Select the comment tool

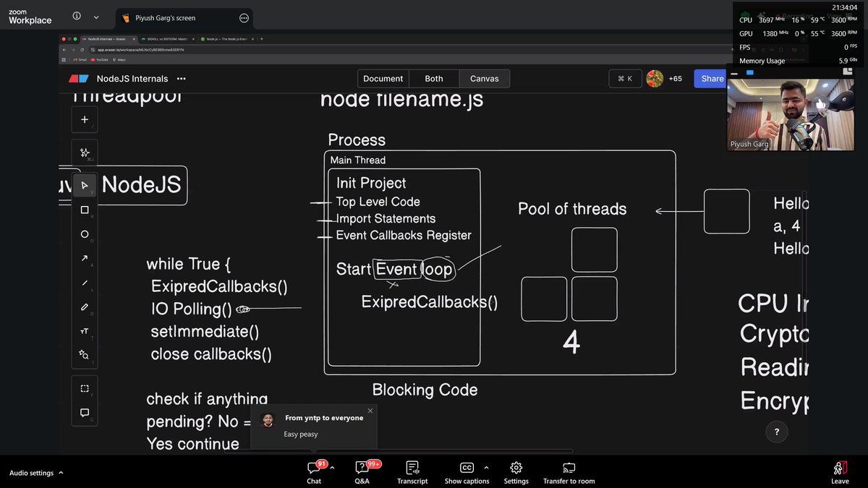pyautogui.click(x=85, y=413)
